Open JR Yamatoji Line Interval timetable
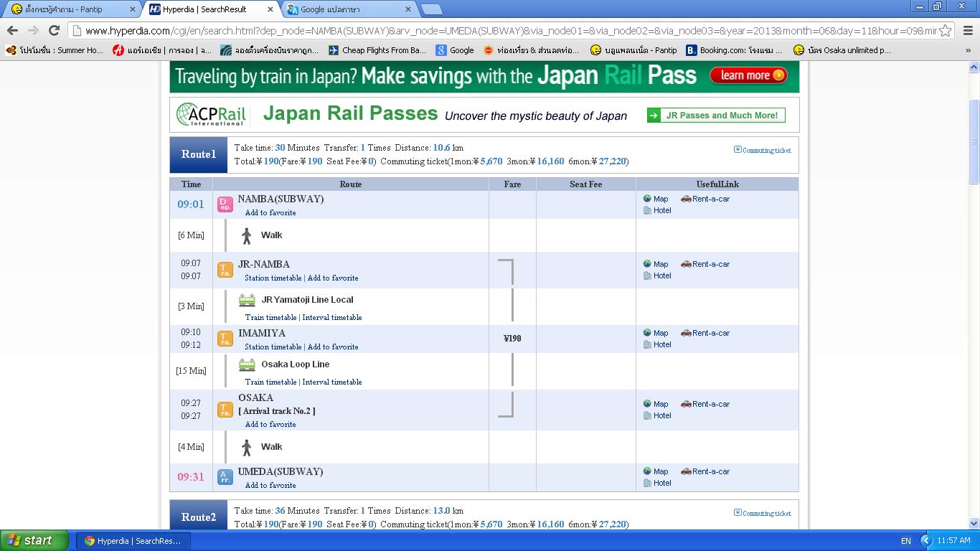The height and width of the screenshot is (551, 980). point(332,317)
